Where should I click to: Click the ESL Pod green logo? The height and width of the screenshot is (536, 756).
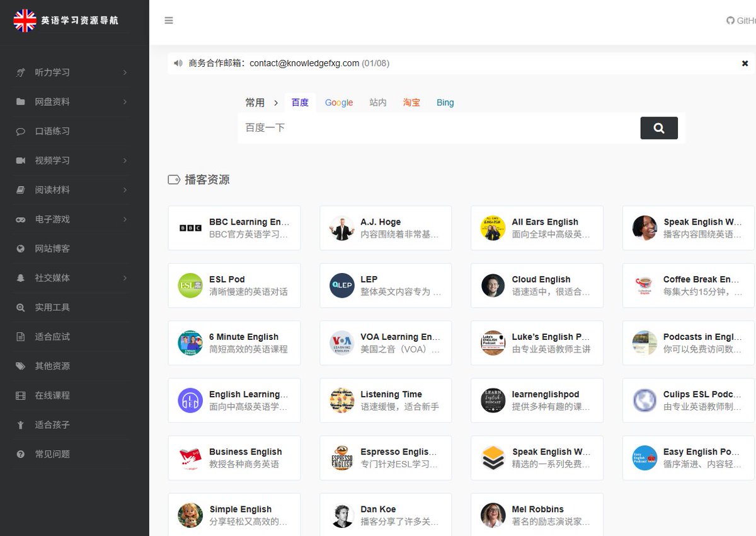click(190, 286)
